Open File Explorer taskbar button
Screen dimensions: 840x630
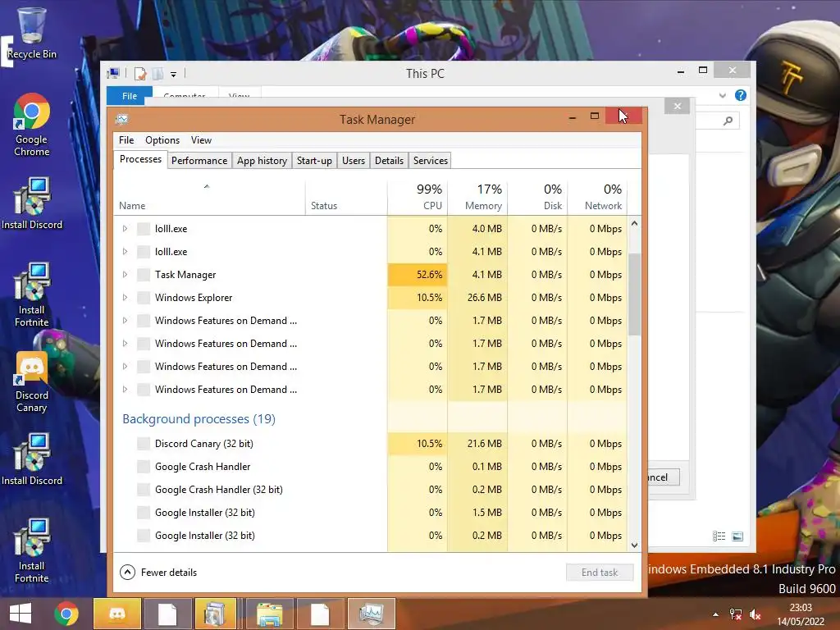pyautogui.click(x=269, y=614)
